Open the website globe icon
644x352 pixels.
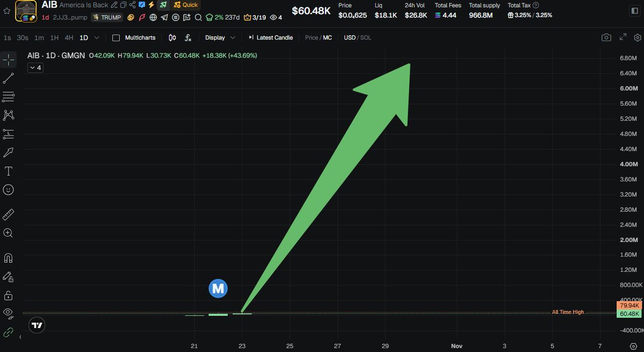[153, 17]
